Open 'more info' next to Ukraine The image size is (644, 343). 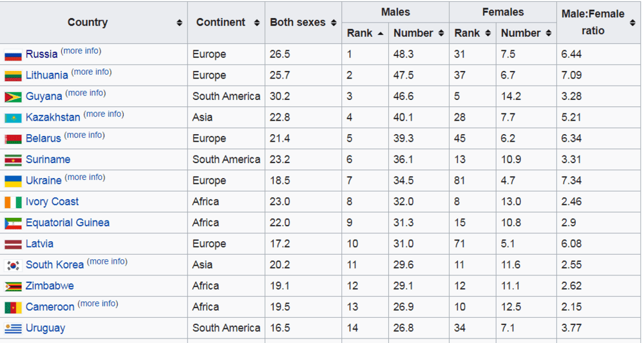(x=85, y=177)
